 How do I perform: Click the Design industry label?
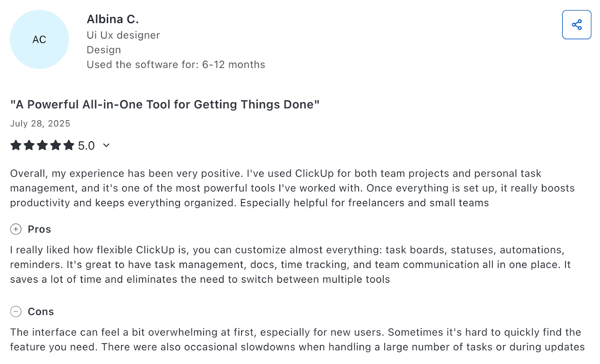click(x=104, y=50)
